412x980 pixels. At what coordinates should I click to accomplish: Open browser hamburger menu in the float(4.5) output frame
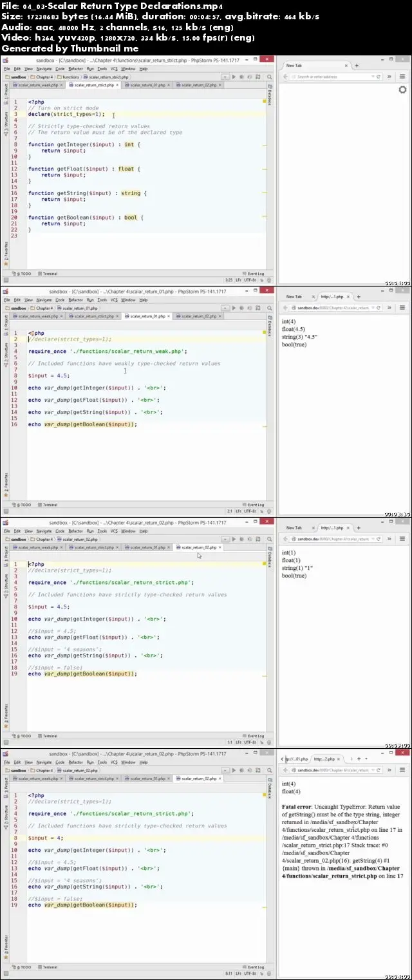pyautogui.click(x=402, y=308)
